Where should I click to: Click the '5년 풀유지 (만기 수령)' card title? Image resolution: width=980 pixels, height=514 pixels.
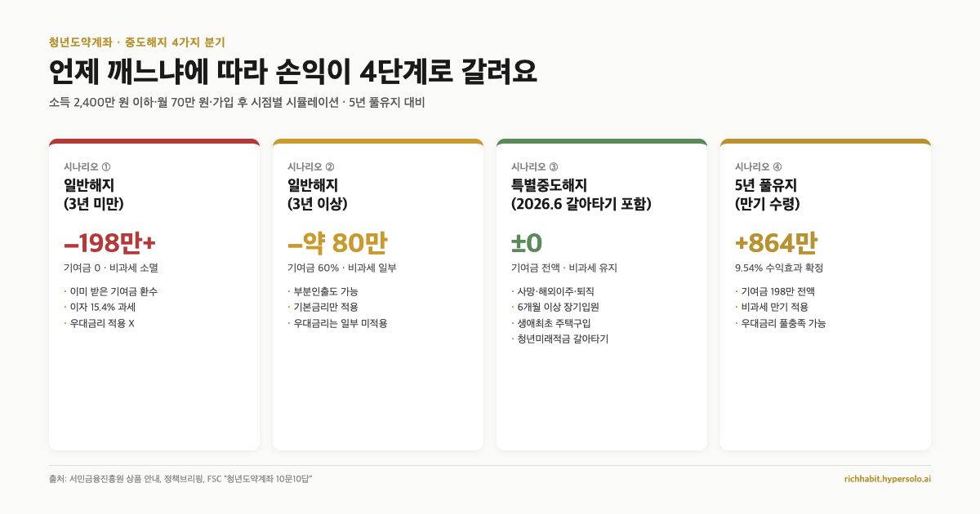(x=768, y=194)
